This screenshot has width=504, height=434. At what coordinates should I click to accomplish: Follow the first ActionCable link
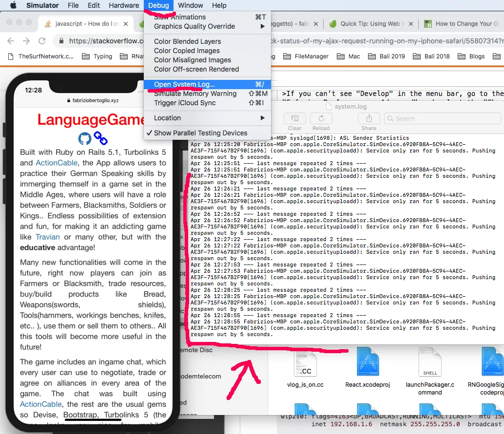(x=57, y=163)
